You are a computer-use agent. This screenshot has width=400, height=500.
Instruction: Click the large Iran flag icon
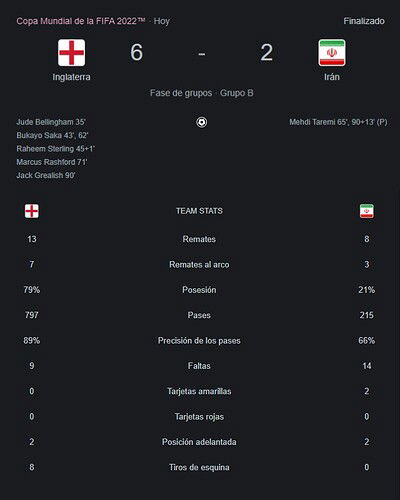(x=332, y=53)
